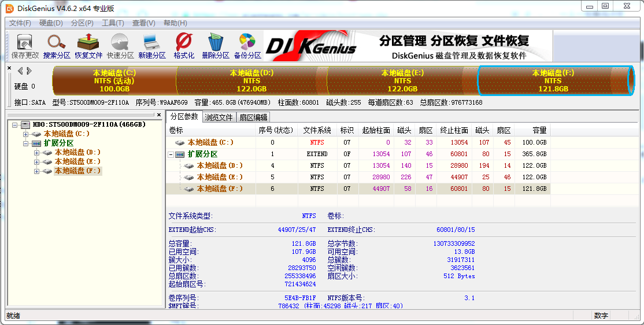
Task: Click the Save Changes (保存更改) toolbar icon
Action: point(25,46)
